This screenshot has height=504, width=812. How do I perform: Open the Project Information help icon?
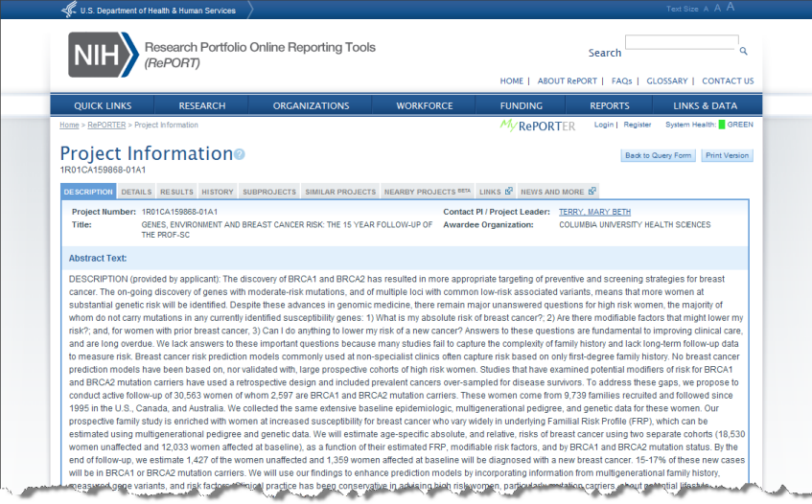click(x=240, y=154)
